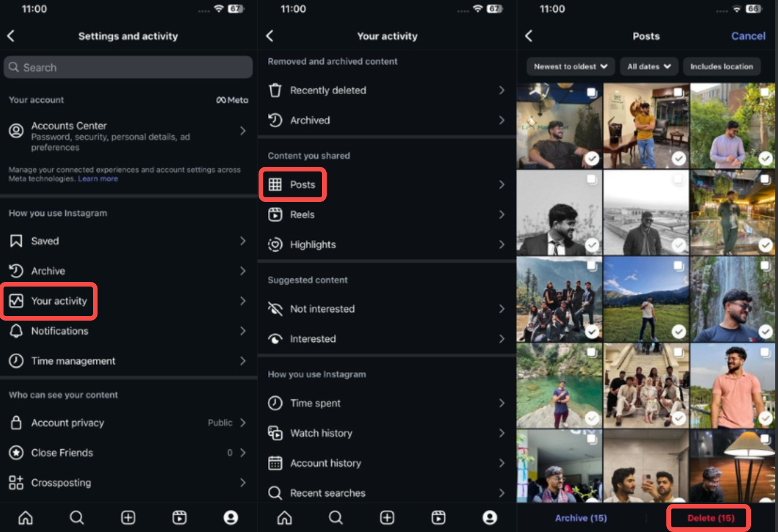Tap the back arrow on the Posts screen
This screenshot has height=532, width=778.
point(529,36)
